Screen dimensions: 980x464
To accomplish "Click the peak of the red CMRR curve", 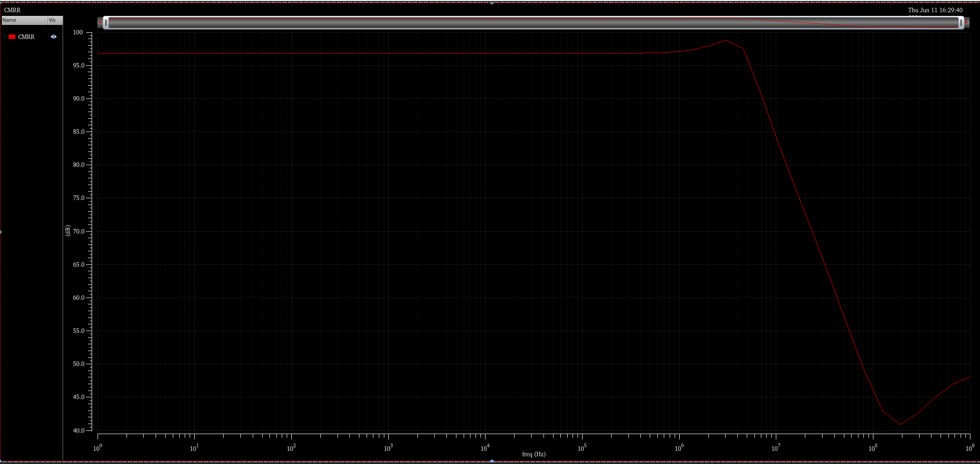I will click(725, 40).
